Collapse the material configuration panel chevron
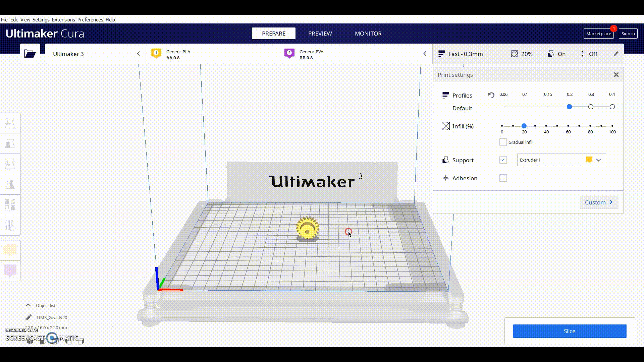Screen dimensions: 644x362 (425, 54)
